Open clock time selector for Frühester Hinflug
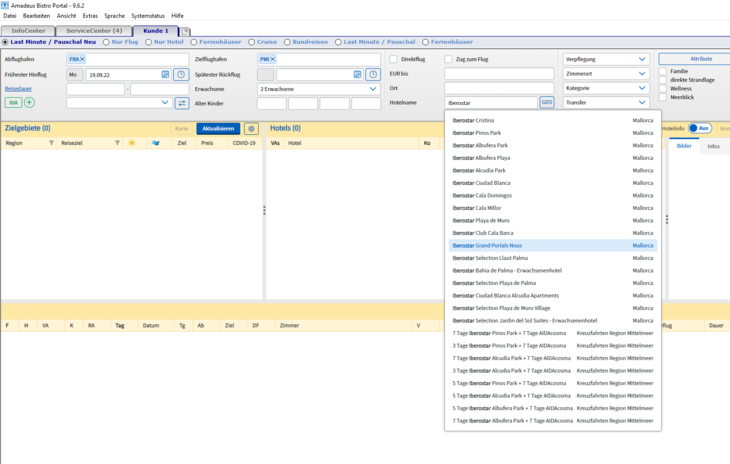 click(181, 74)
